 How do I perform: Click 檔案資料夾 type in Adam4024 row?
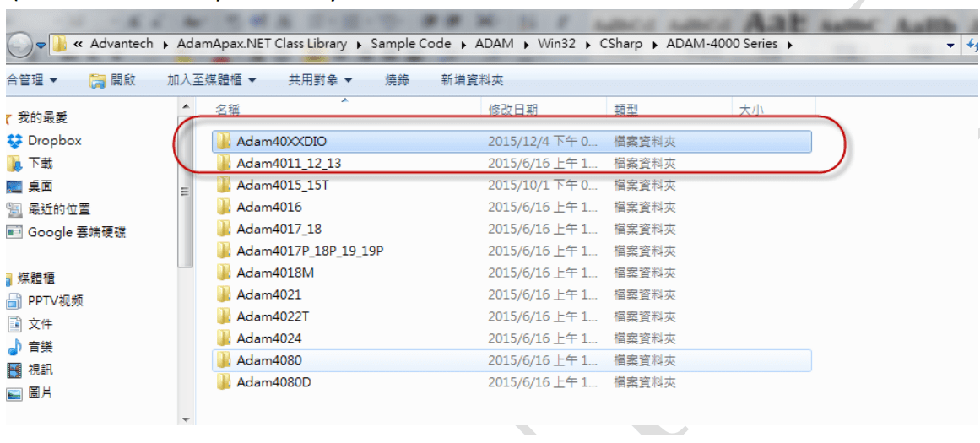point(644,338)
